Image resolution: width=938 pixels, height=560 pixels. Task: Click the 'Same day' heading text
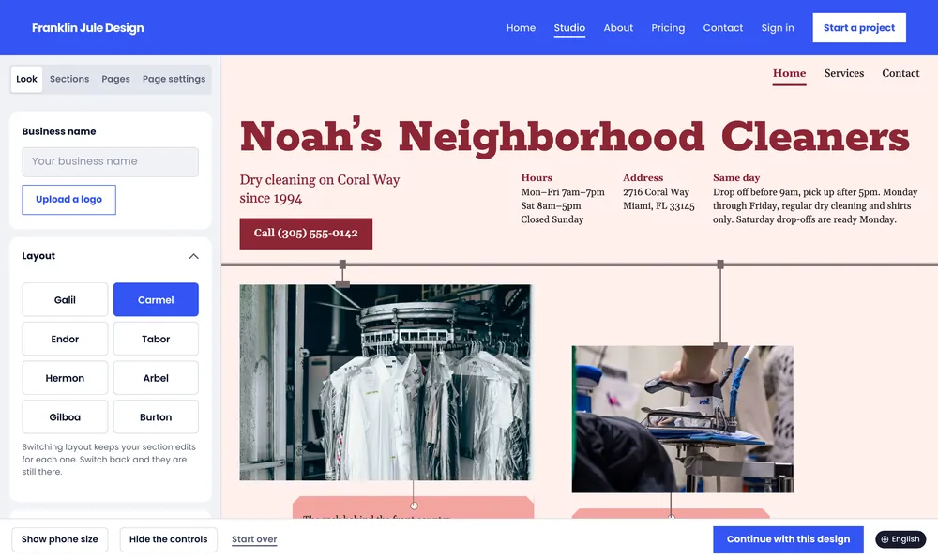(x=736, y=177)
